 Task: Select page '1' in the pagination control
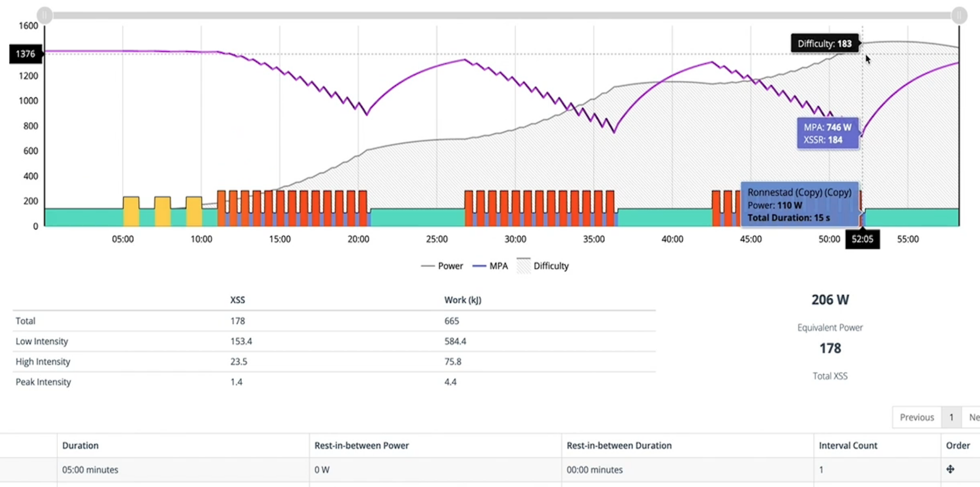click(x=951, y=417)
